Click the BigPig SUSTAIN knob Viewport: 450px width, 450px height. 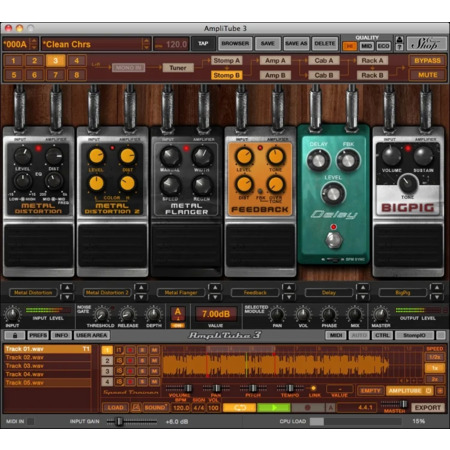click(x=423, y=155)
